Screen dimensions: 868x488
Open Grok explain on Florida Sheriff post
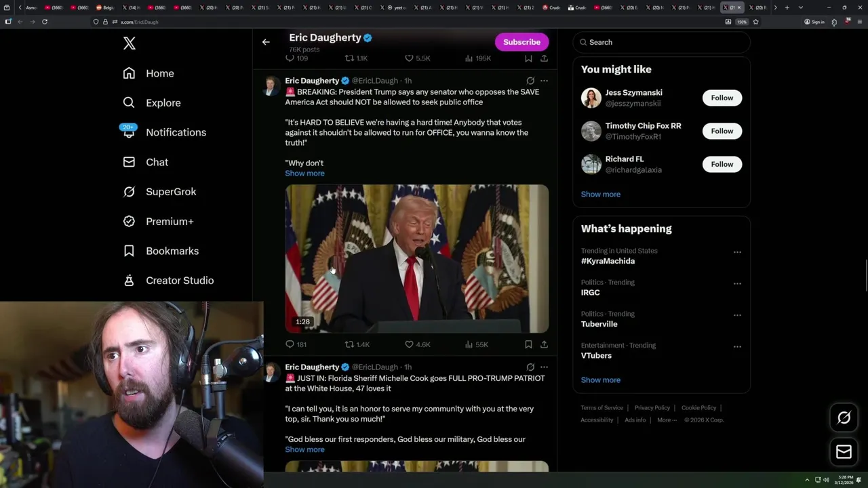(530, 367)
